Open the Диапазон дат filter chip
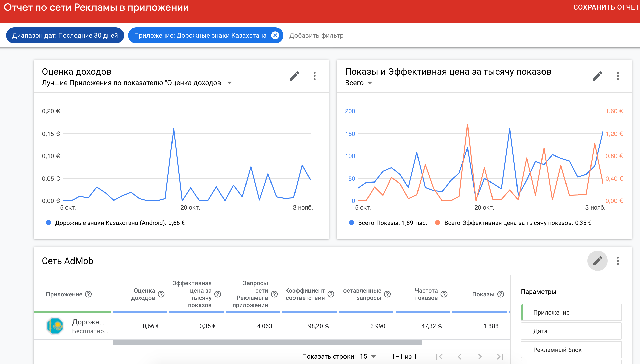Viewport: 640px width, 364px height. click(65, 35)
